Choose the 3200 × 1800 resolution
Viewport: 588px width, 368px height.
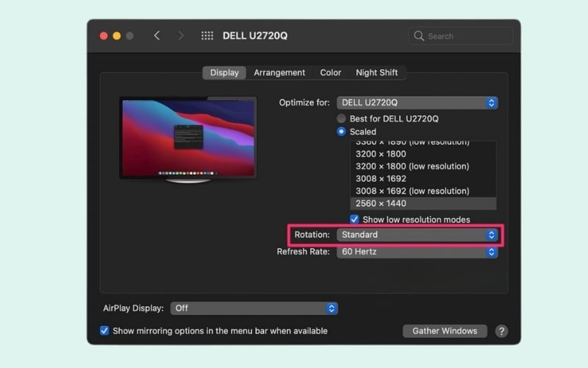[381, 154]
